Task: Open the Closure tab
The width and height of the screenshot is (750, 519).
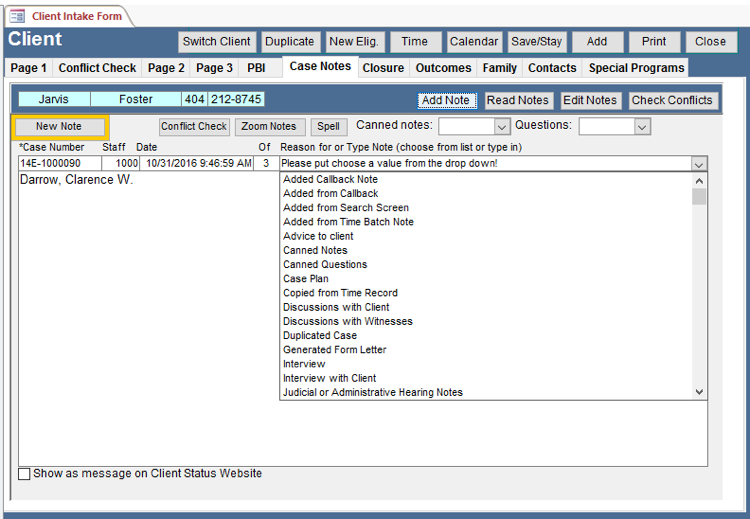Action: coord(383,68)
